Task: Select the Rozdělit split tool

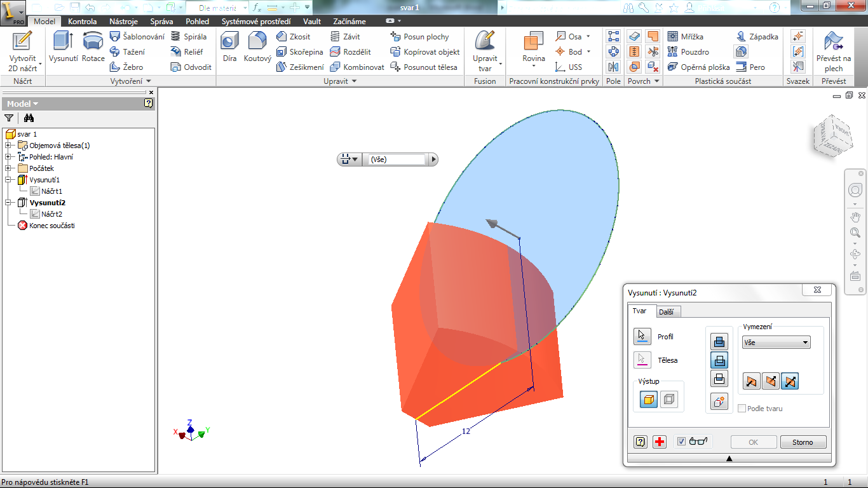Action: 350,52
